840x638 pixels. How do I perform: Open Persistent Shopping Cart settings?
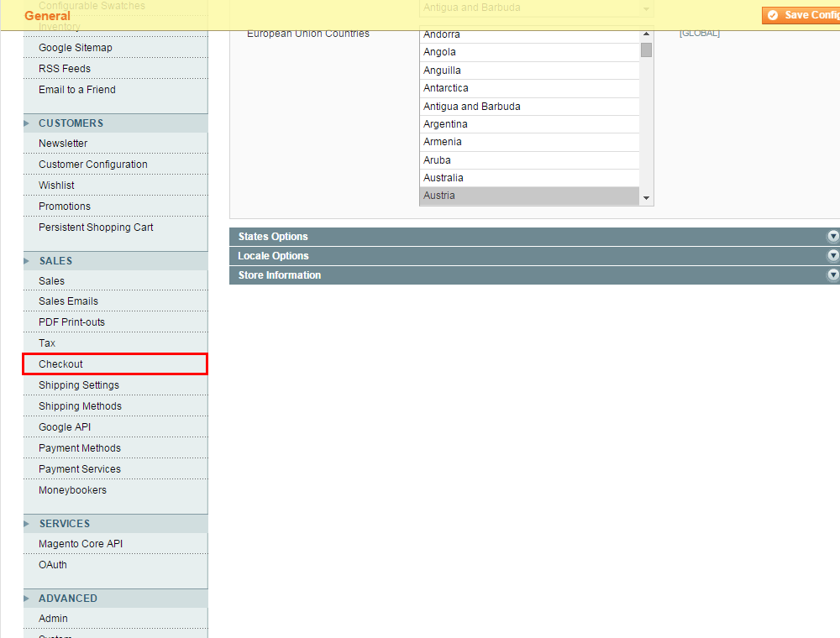[x=116, y=227]
